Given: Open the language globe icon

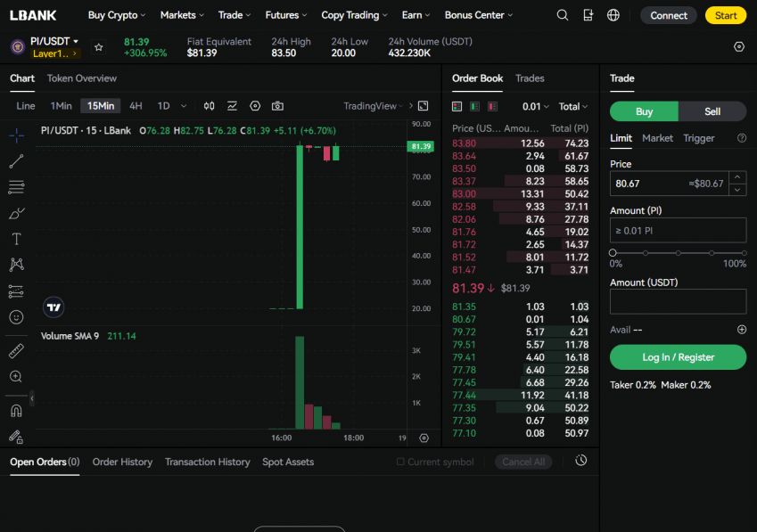Looking at the screenshot, I should (x=613, y=15).
